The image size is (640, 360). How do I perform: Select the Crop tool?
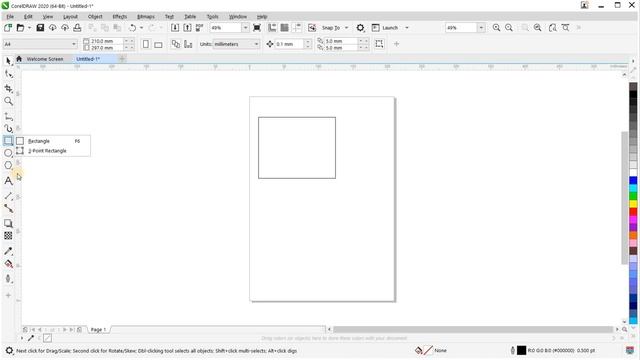click(x=8, y=88)
